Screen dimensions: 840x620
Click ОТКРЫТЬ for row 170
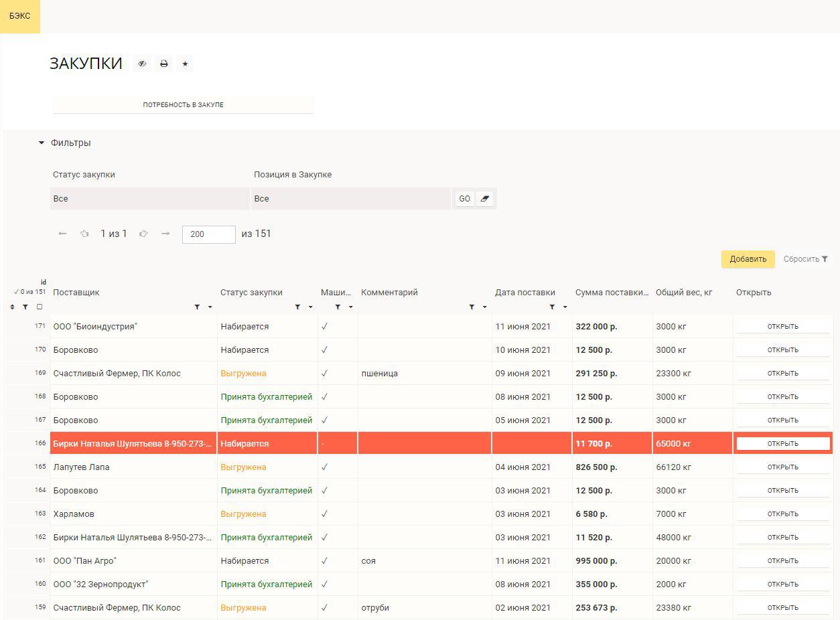[783, 350]
